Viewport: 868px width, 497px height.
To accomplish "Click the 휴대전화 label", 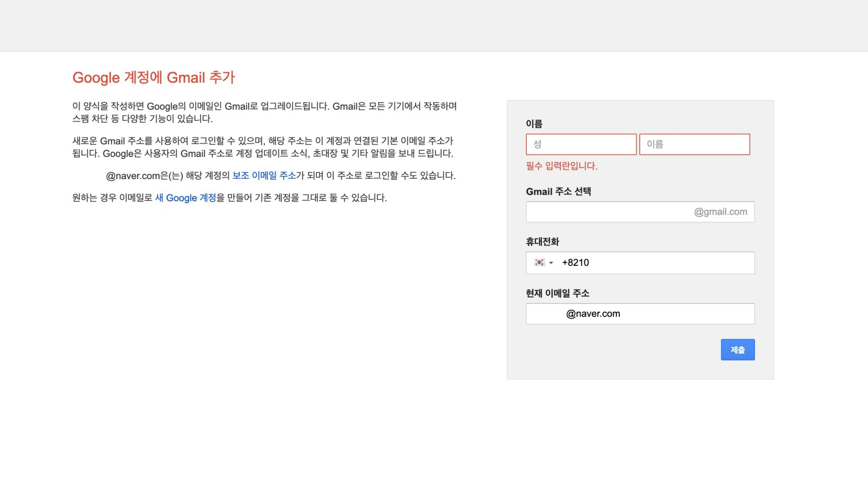I will (542, 241).
